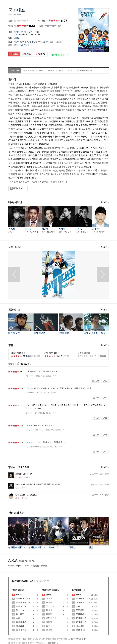
Task: Expand 제작노트 보기 section
Action: tap(18, 188)
